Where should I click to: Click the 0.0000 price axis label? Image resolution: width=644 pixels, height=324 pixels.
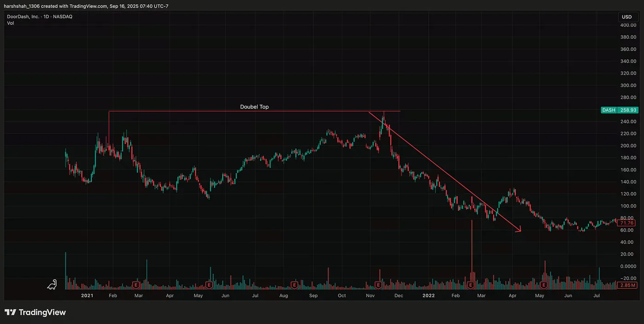click(628, 266)
